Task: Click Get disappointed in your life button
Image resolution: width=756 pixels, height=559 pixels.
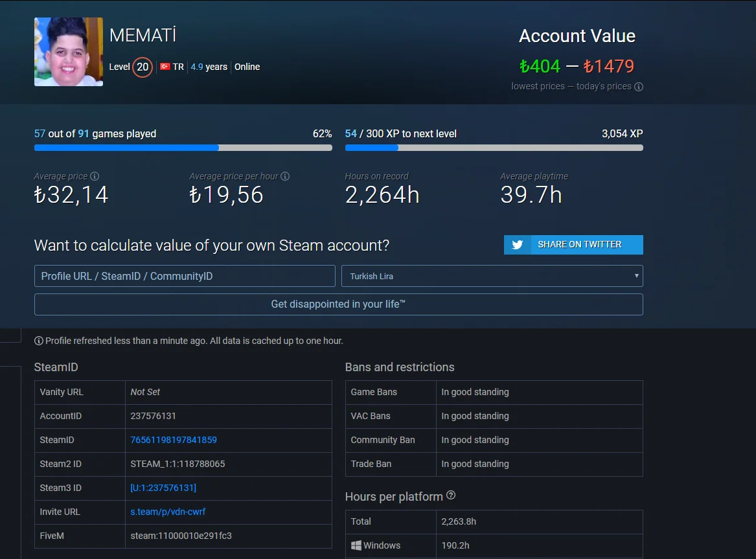Action: (x=338, y=304)
